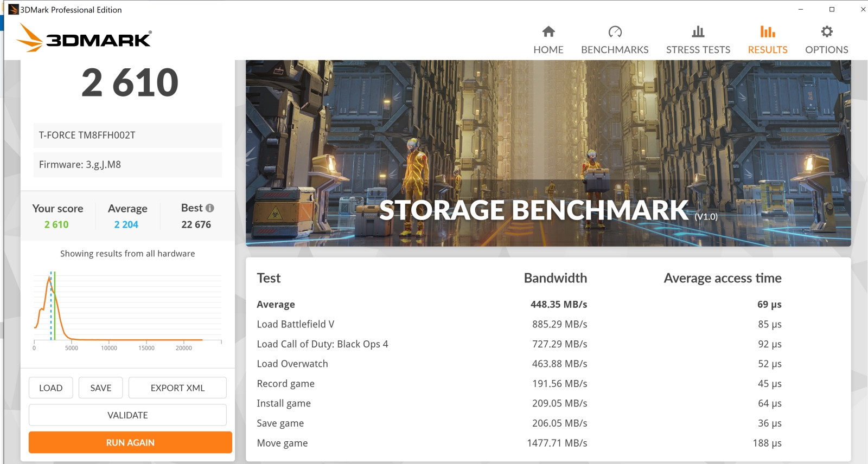Viewport: 868px width, 464px height.
Task: Open Options via the gear icon
Action: 827,31
